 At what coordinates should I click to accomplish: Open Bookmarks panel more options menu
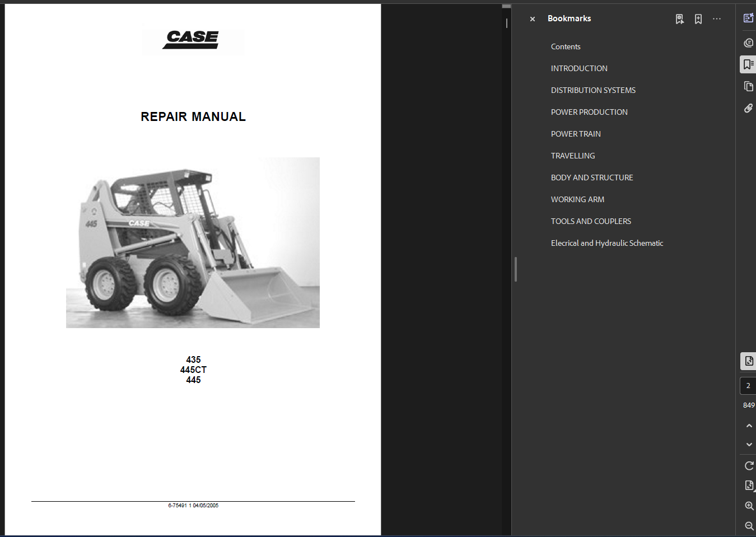pos(717,19)
